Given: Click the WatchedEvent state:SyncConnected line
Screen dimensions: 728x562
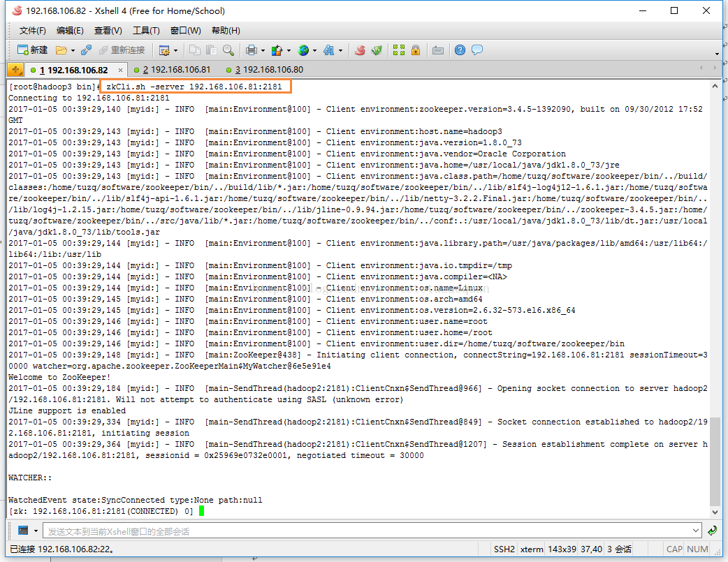Looking at the screenshot, I should (135, 501).
